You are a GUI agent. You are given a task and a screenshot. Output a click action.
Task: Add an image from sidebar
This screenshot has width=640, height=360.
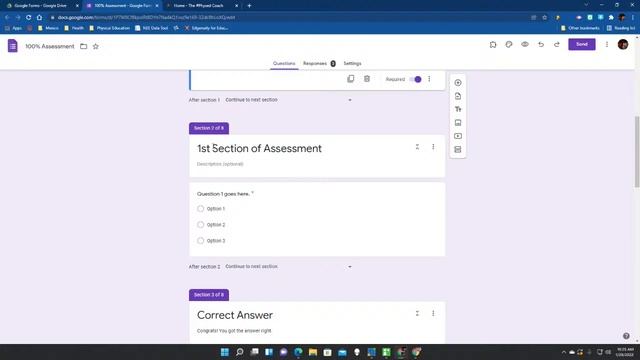point(458,122)
